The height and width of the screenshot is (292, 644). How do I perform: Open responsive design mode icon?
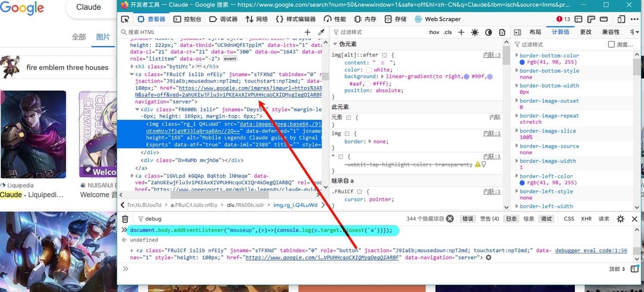621,19
